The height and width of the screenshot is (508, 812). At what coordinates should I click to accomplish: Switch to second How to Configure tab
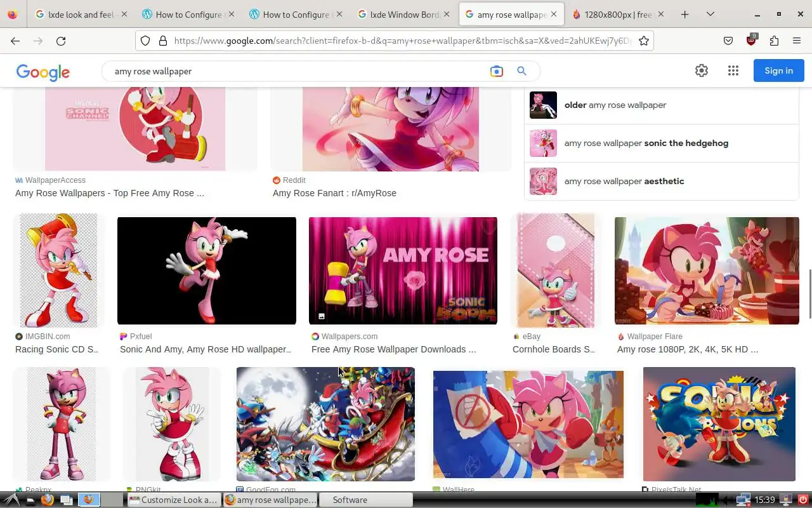[x=296, y=14]
